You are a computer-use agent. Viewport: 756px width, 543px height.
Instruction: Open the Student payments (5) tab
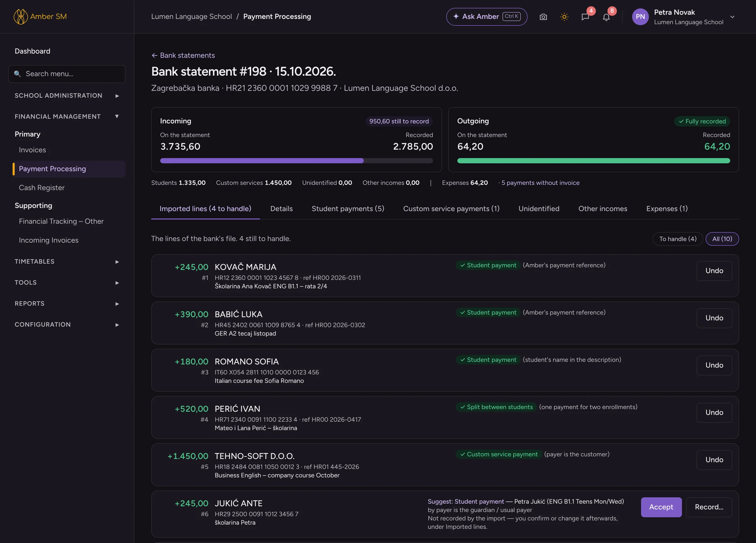[x=348, y=208]
